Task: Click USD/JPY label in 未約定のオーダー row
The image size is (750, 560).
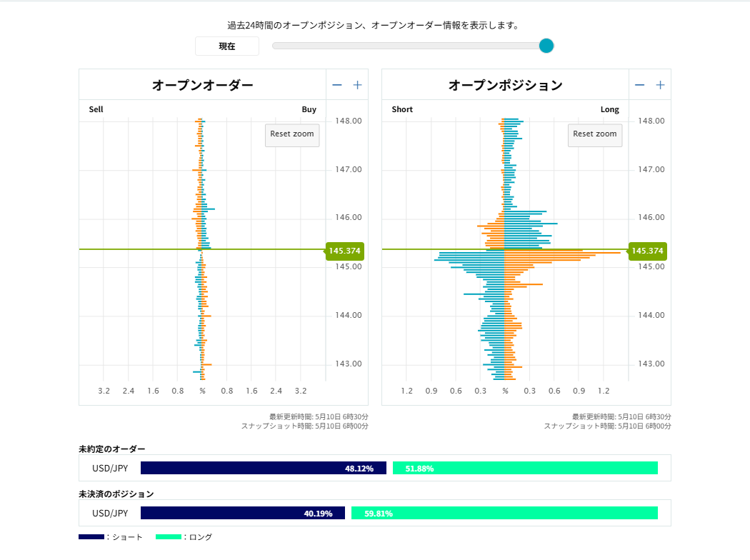Action: point(110,469)
